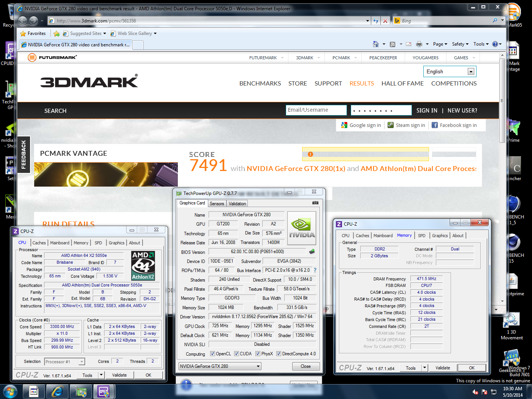Click the IE vertical scrollbar thumb
The height and width of the screenshot is (399, 532).
pyautogui.click(x=502, y=101)
